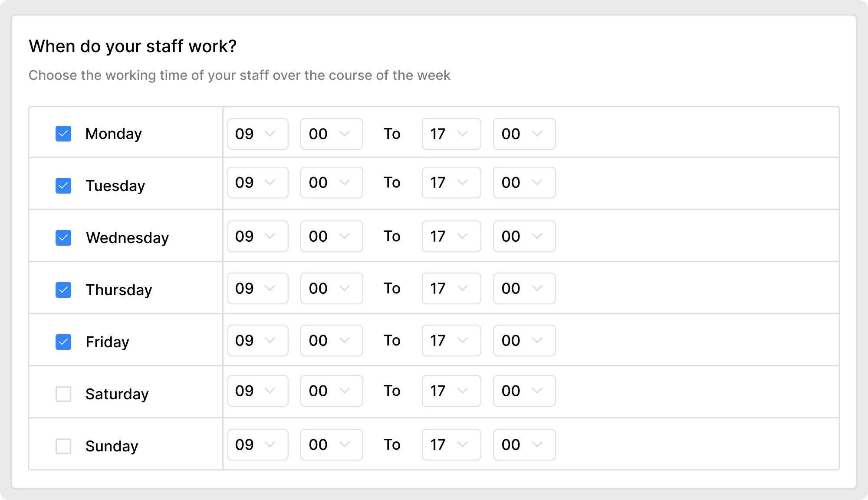This screenshot has height=500, width=868.
Task: Open Monday's start minute dropdown
Action: [x=331, y=134]
